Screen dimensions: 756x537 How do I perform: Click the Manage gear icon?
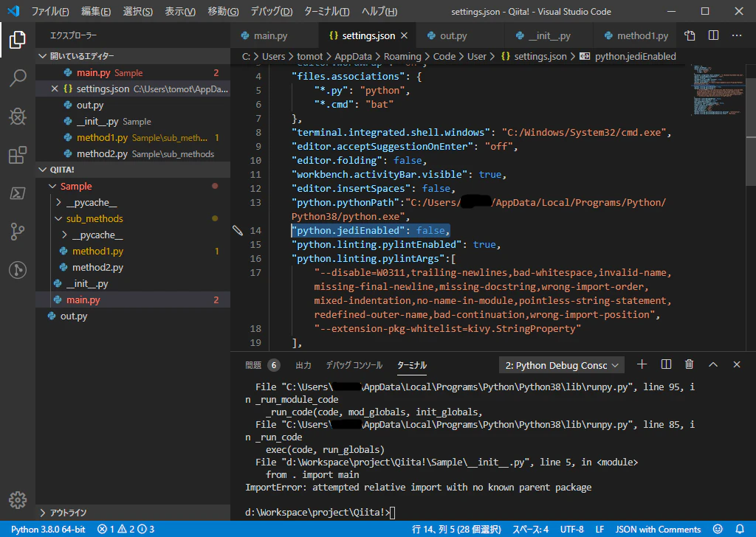(18, 500)
